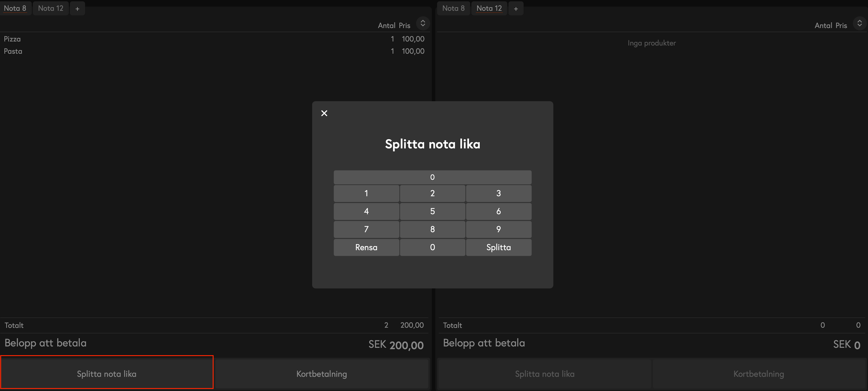The image size is (868, 391).
Task: Tap digit 2 on the keypad
Action: [432, 193]
